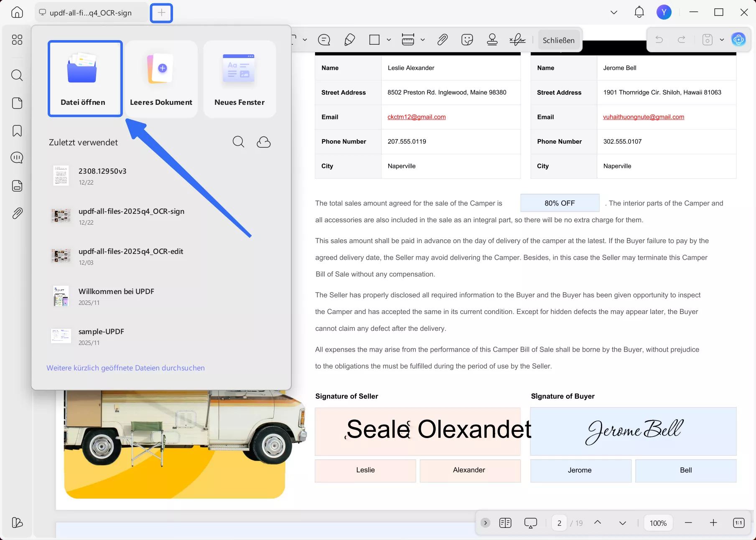Open recent file 2308.12950v3

point(161,176)
